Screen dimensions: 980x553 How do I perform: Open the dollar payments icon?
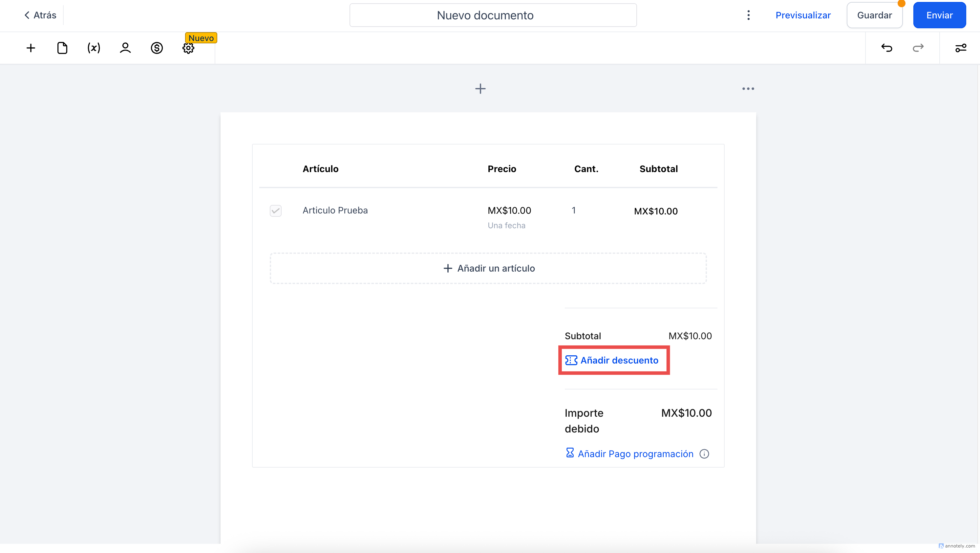point(157,48)
